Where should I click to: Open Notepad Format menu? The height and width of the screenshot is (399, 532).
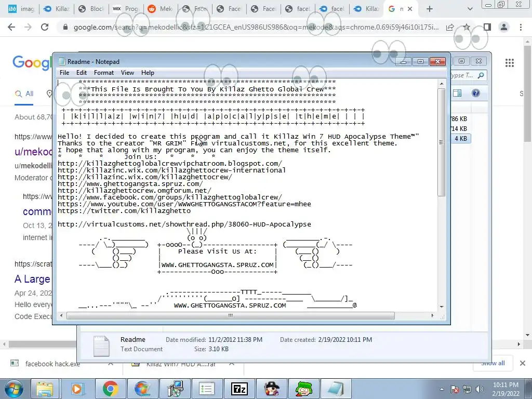pos(104,73)
